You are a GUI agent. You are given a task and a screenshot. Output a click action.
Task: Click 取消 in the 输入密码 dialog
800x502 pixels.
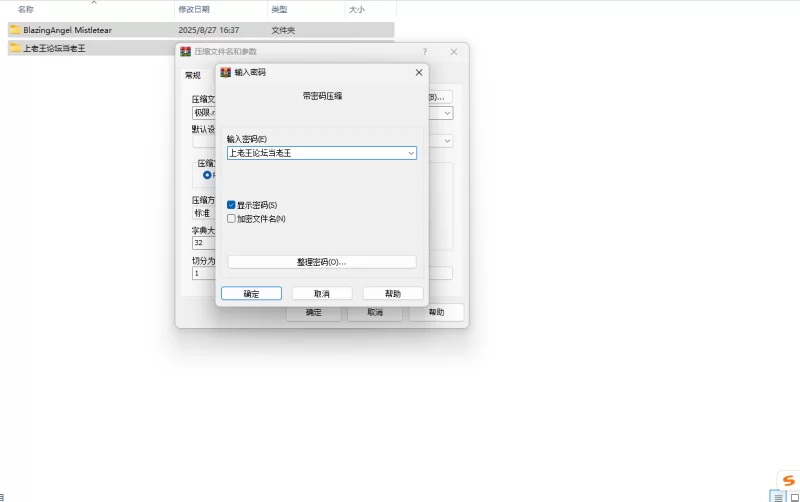[x=322, y=293]
